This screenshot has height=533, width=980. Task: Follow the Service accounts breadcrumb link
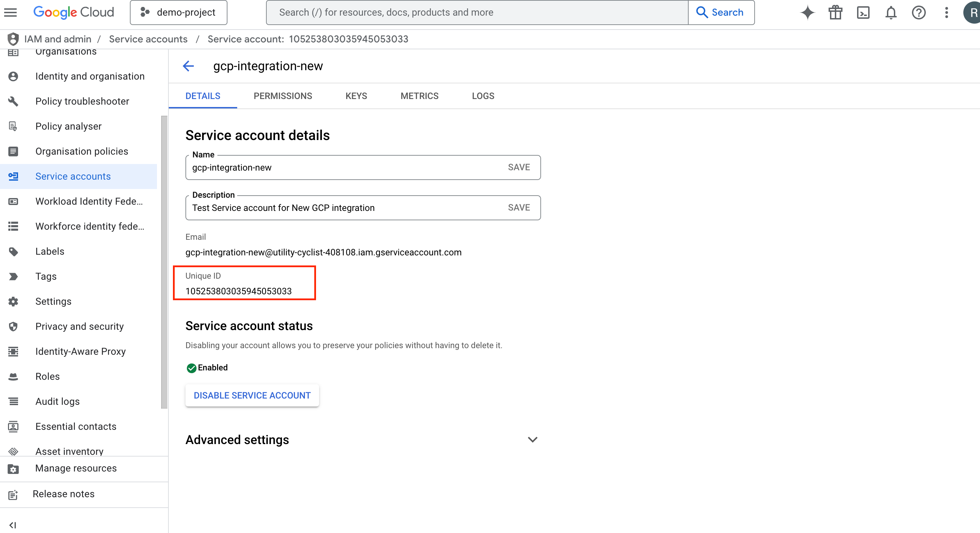point(148,39)
